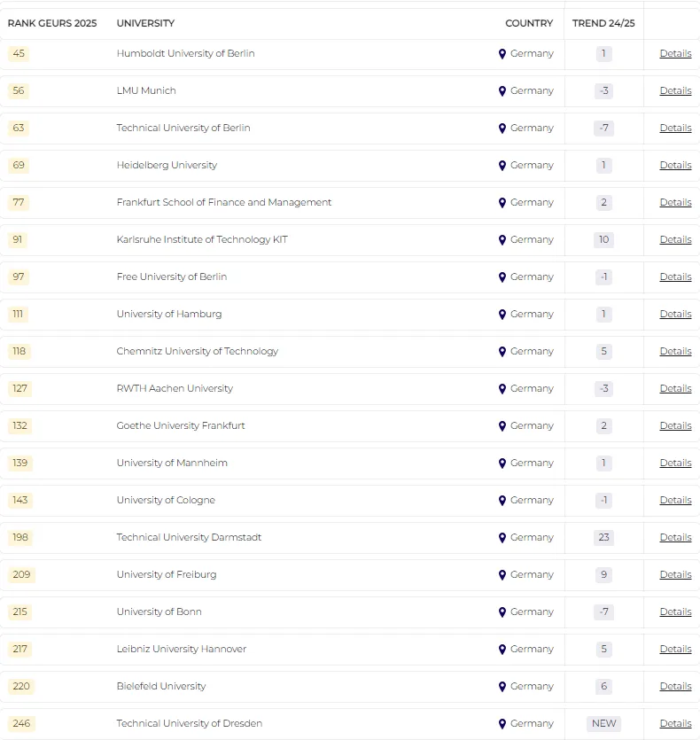Click the pin icon for Technical University of Dresden
The width and height of the screenshot is (700, 740).
click(x=502, y=724)
